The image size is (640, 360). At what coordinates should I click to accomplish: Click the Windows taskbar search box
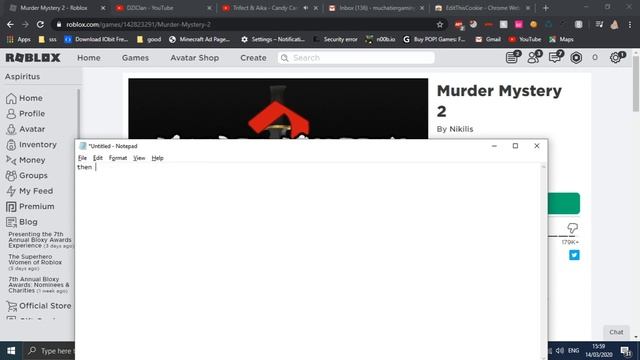(x=49, y=351)
